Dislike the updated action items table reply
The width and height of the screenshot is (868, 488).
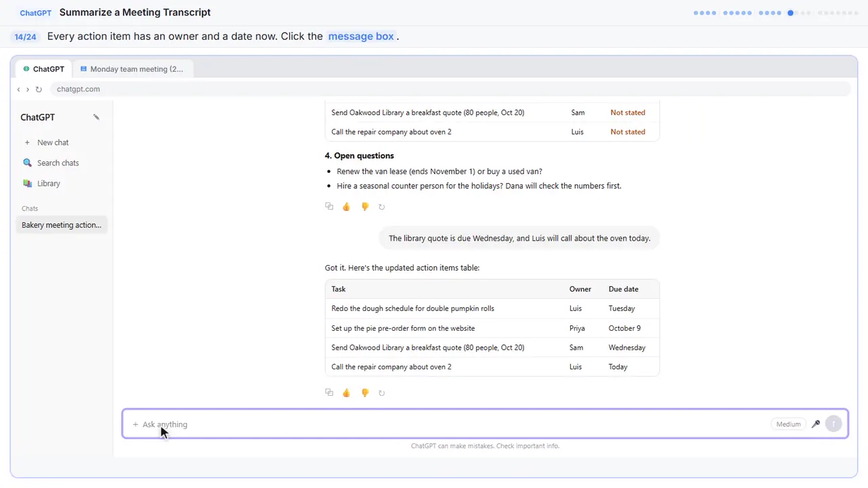click(x=365, y=392)
